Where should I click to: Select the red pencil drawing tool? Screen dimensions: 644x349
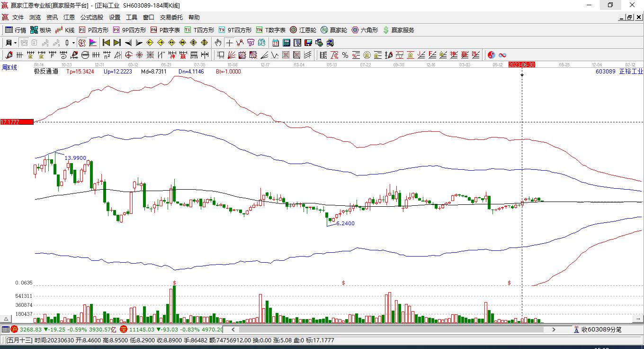(x=8, y=55)
